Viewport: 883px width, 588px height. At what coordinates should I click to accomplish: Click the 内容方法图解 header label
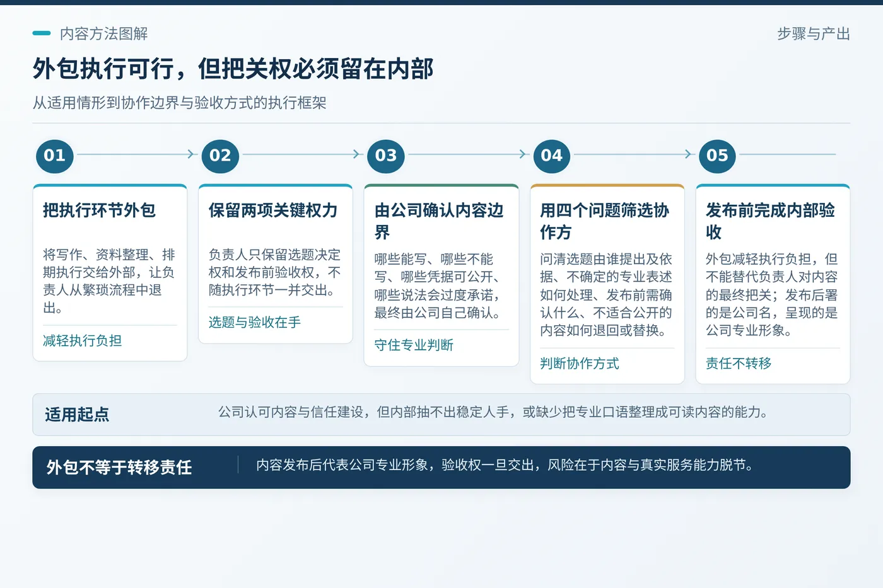point(104,34)
